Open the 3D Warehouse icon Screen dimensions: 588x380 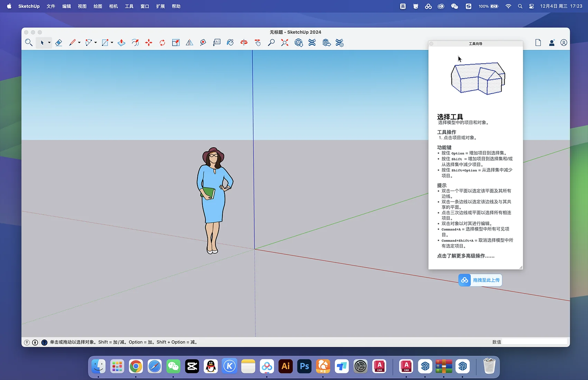click(x=298, y=43)
